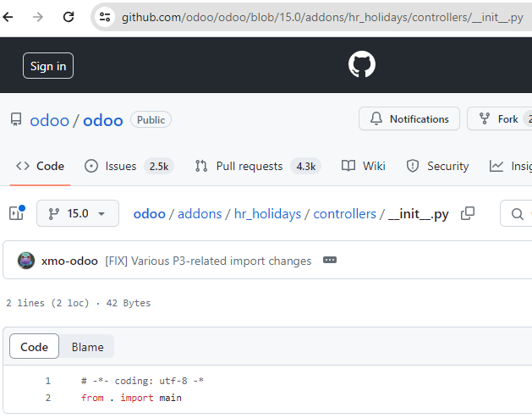Select the Code view toggle

click(x=35, y=347)
